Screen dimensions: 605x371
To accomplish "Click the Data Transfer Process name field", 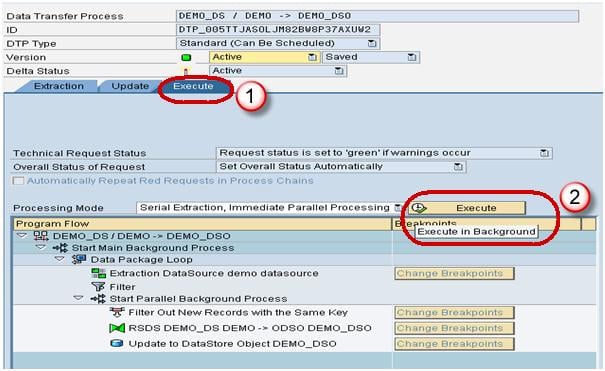I will (377, 16).
